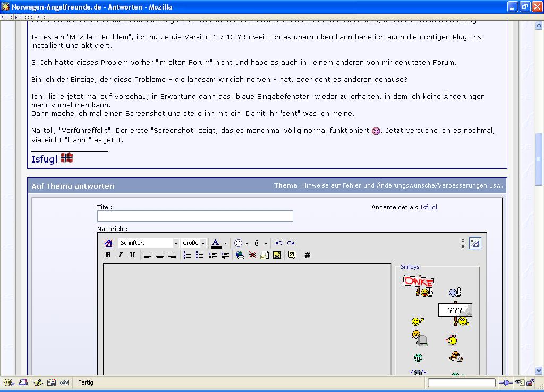The width and height of the screenshot is (544, 392).
Task: Expand the smiley picker dropdown arrow
Action: [247, 243]
